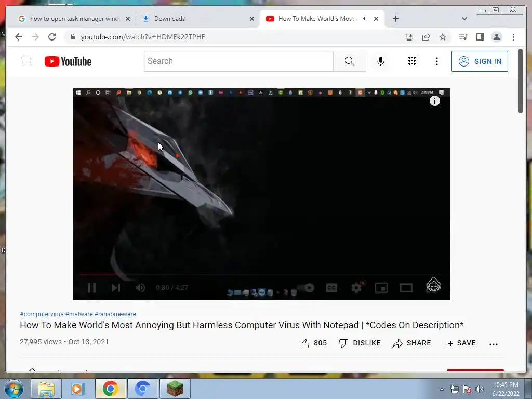Click the SIGN IN button

(x=480, y=61)
